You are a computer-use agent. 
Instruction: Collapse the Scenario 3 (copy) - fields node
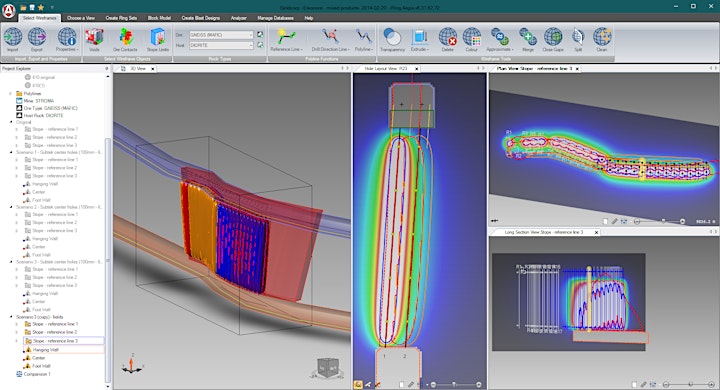pyautogui.click(x=11, y=317)
